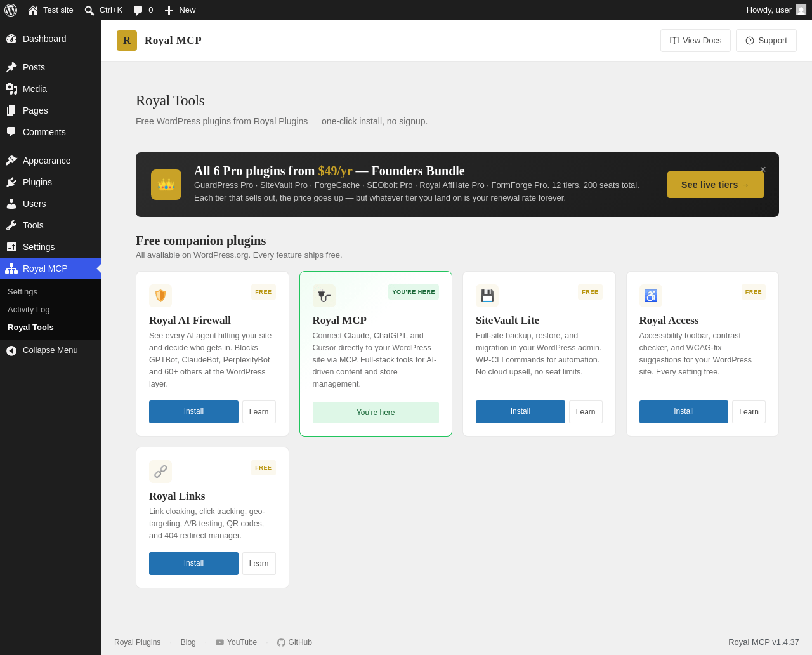812x655 pixels.
Task: Click the Test site home icon
Action: click(x=33, y=10)
